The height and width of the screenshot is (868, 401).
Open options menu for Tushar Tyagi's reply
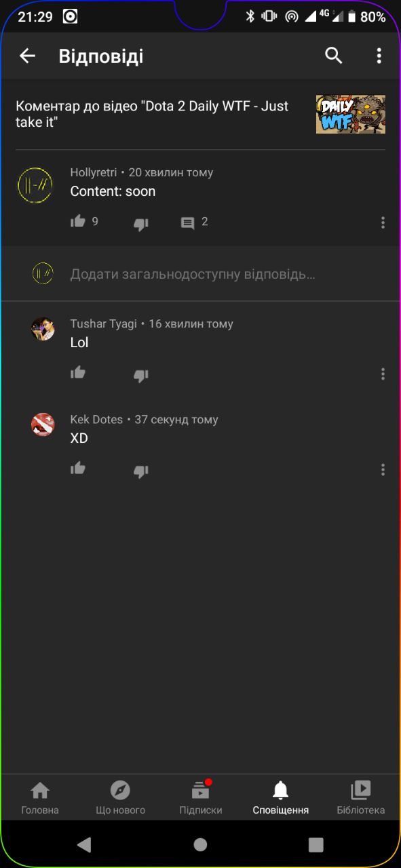383,374
